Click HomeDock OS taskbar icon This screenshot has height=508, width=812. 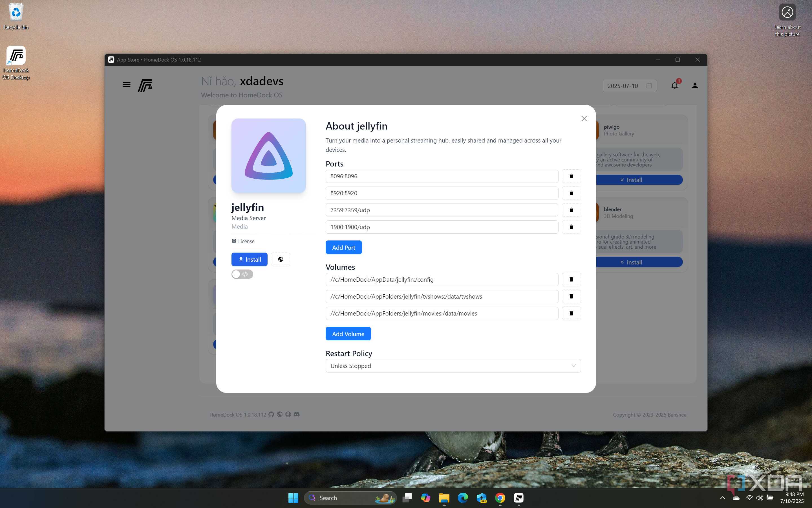tap(519, 498)
